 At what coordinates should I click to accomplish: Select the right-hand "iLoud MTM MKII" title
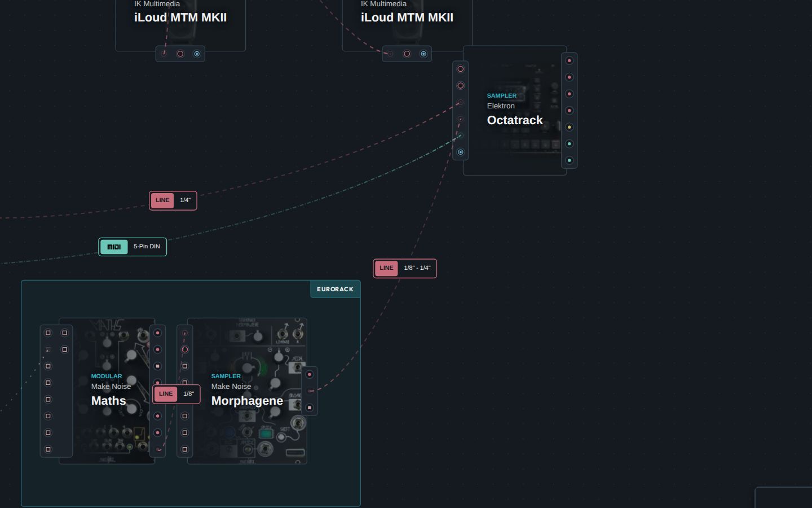[x=407, y=17]
